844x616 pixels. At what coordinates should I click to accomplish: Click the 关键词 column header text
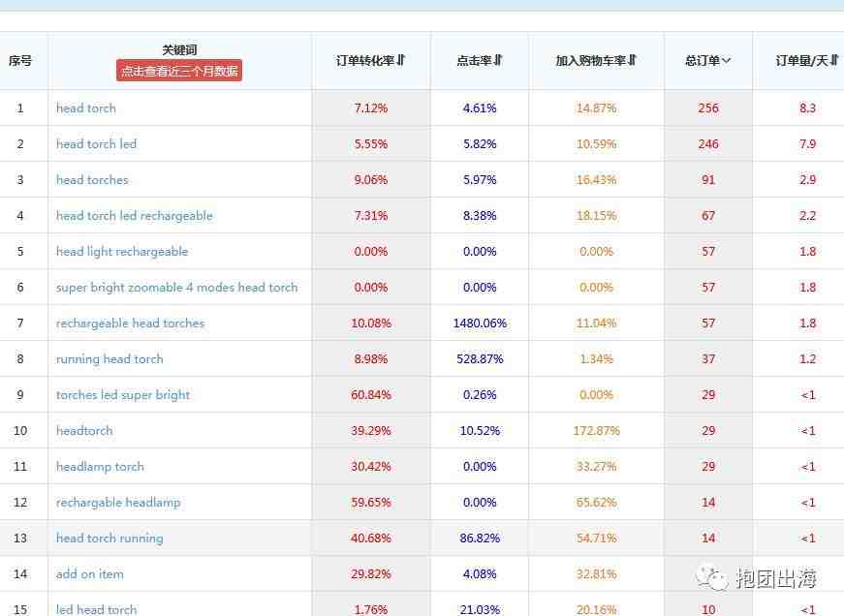coord(179,50)
